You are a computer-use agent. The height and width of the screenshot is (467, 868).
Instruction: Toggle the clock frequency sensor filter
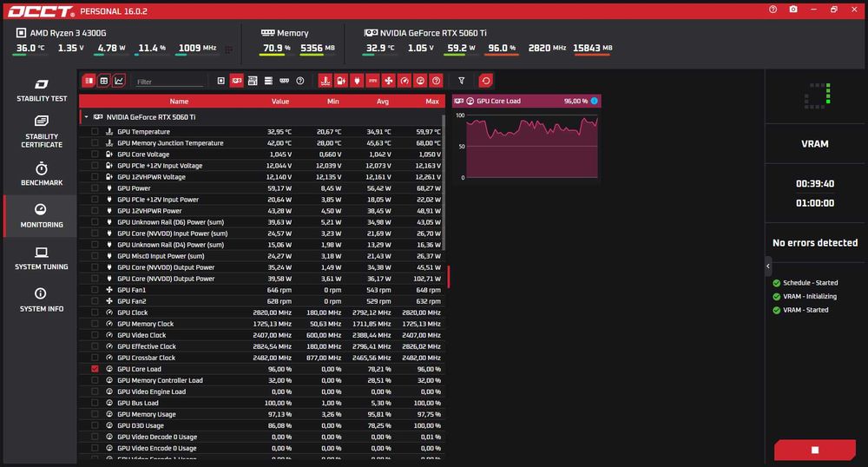click(x=404, y=81)
